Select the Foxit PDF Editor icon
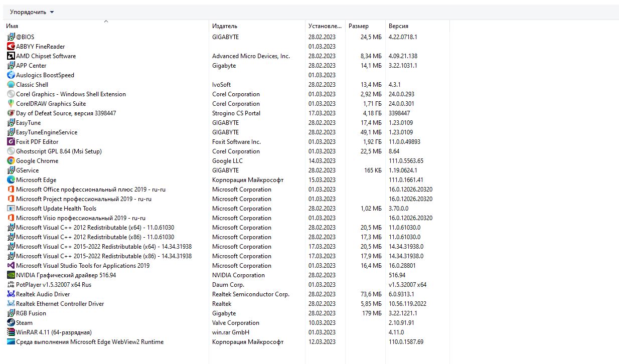Screen dimensions: 619x364 11,141
